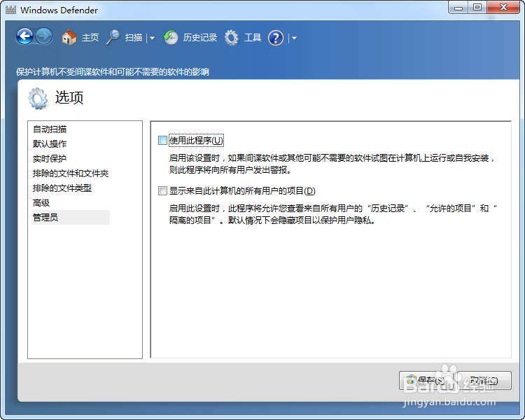This screenshot has width=525, height=420.
Task: Select 自动扫描 in the options list
Action: [50, 129]
